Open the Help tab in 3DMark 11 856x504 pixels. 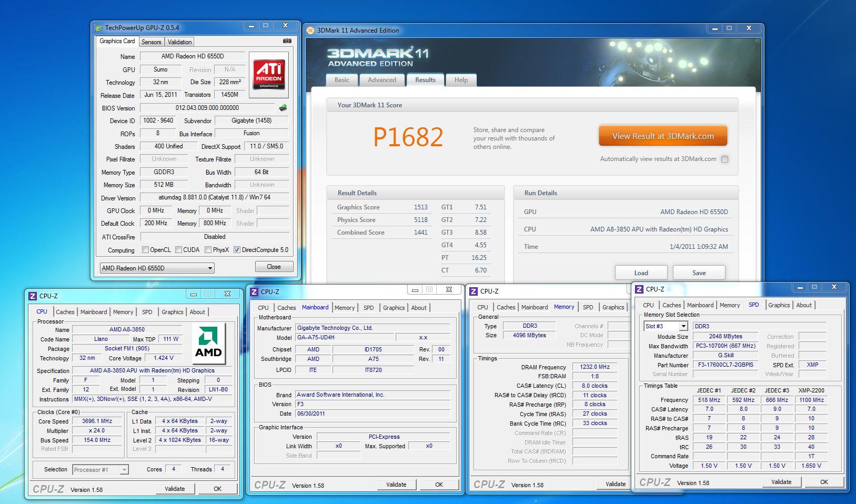point(461,80)
